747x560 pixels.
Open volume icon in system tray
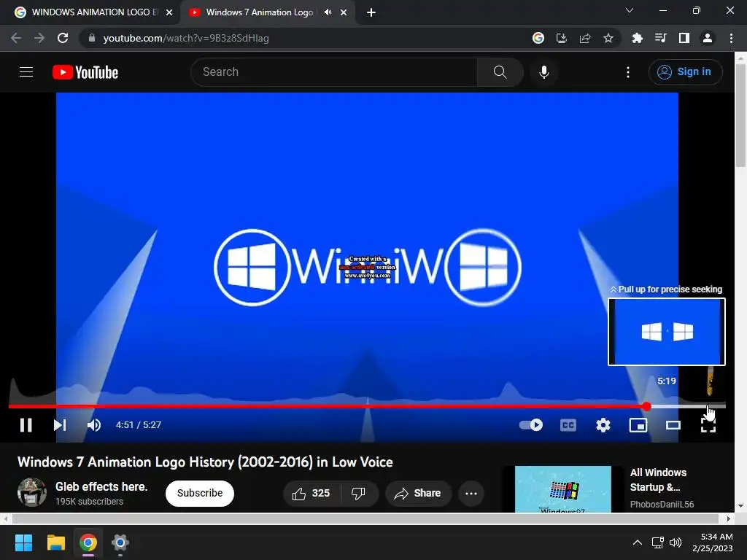[676, 542]
